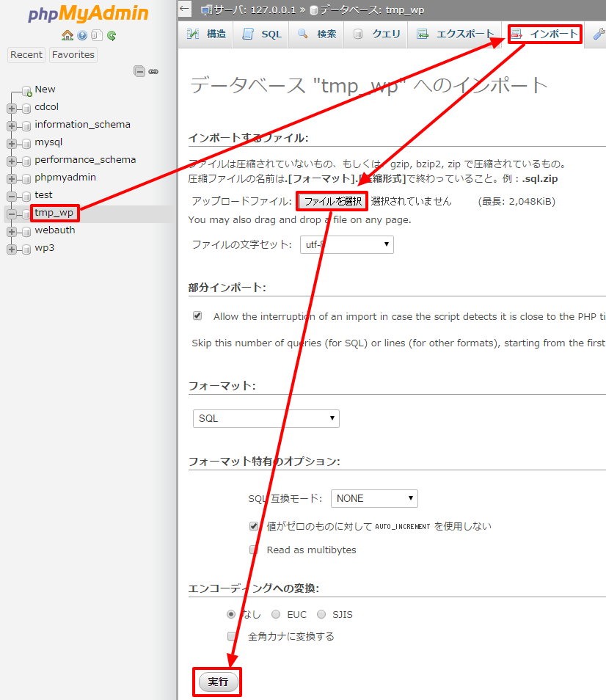Image resolution: width=606 pixels, height=700 pixels.
Task: Select the phpmyadmin database
Action: [x=65, y=178]
